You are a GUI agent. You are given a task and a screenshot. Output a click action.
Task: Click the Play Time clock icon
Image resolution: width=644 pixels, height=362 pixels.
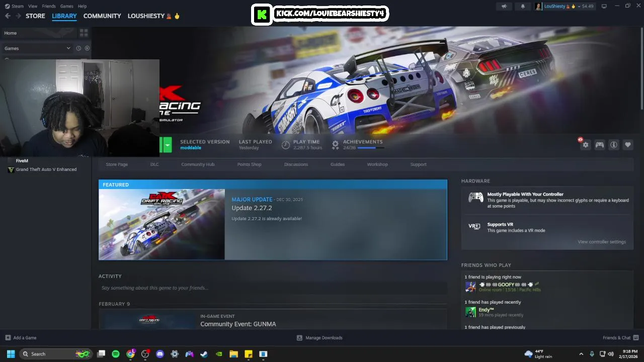click(285, 145)
